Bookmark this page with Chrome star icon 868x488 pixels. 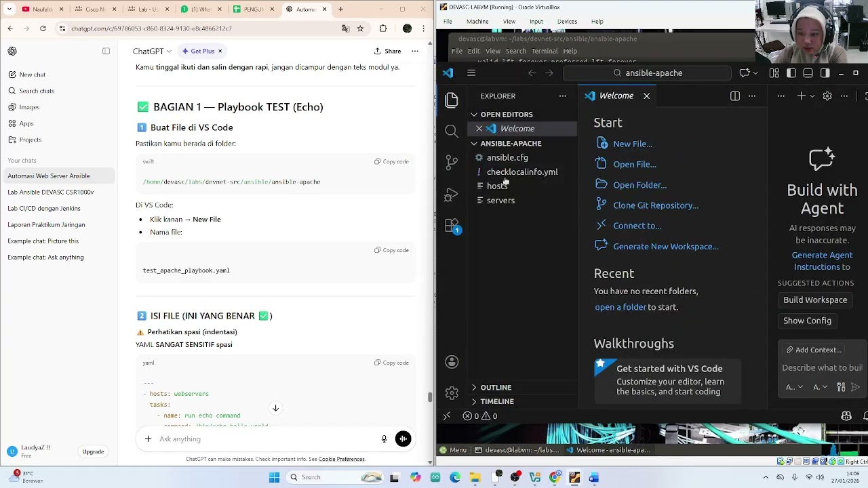click(360, 28)
